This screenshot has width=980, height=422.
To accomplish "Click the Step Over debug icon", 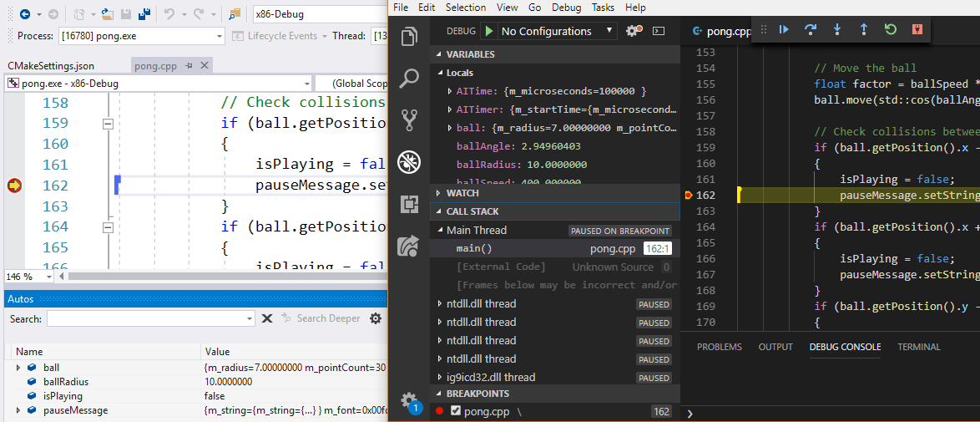I will coord(810,29).
